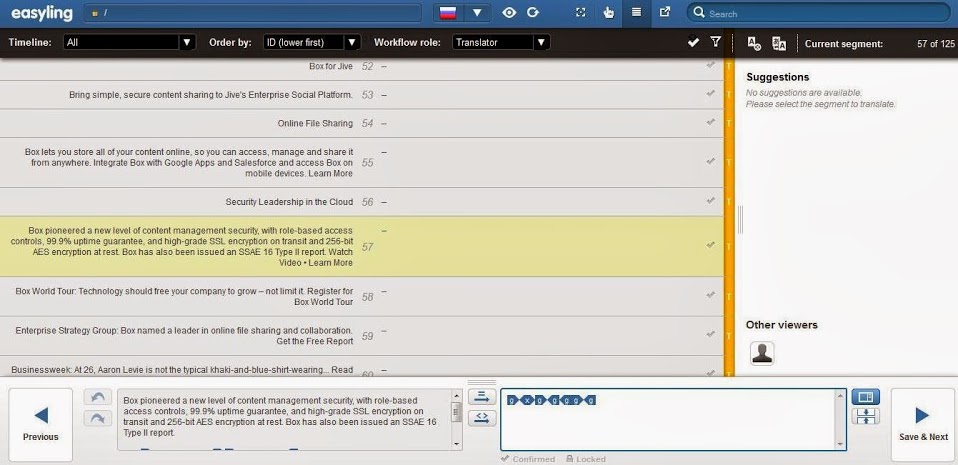Toggle confirmed checkmark on segment 56
958x465 pixels.
click(x=710, y=200)
